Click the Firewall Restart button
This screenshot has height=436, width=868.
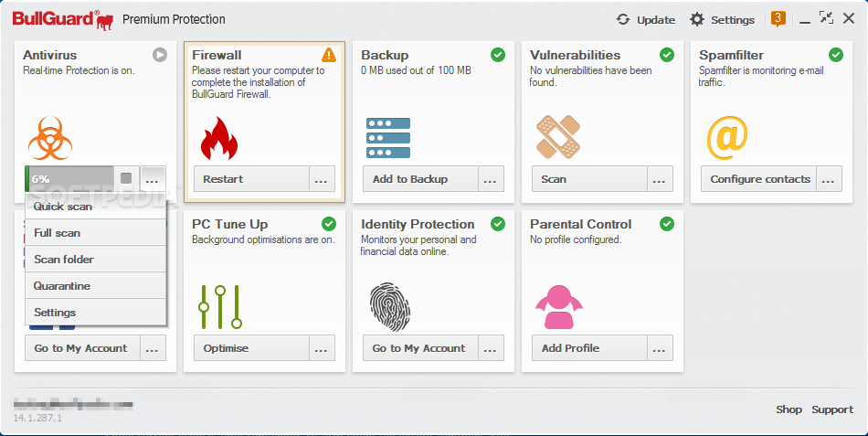click(x=251, y=178)
